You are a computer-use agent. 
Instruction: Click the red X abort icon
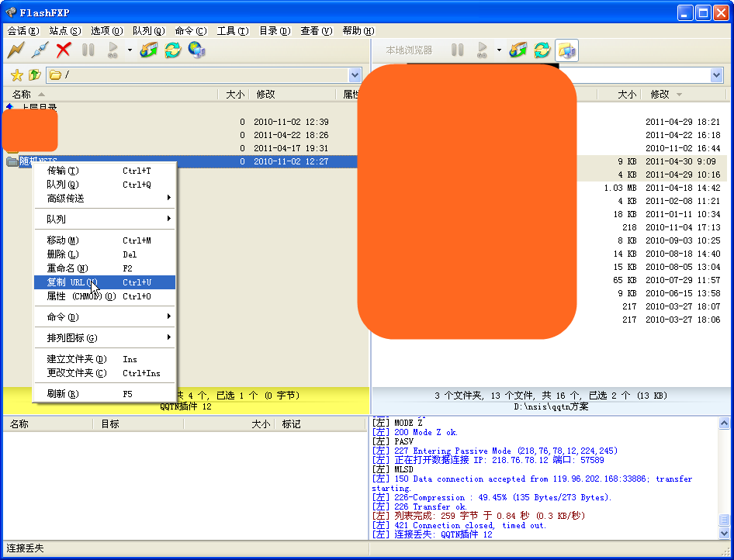click(x=64, y=50)
